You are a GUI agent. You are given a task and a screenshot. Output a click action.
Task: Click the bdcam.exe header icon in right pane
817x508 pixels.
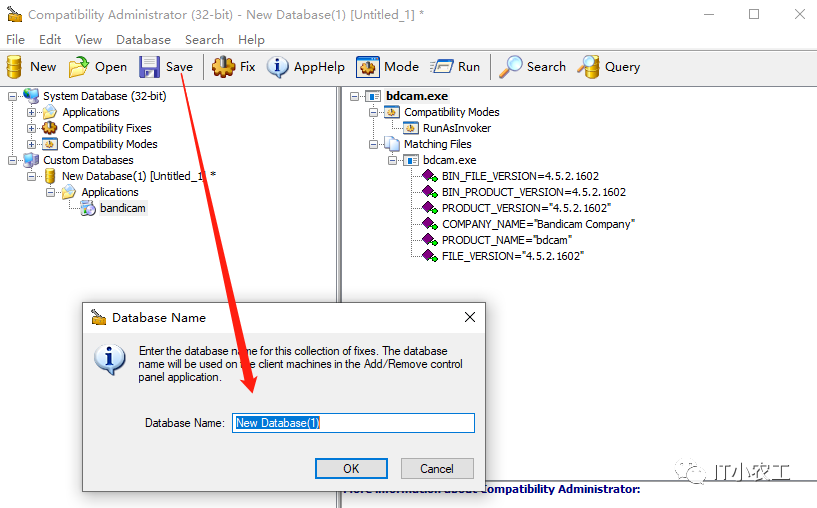(x=373, y=96)
